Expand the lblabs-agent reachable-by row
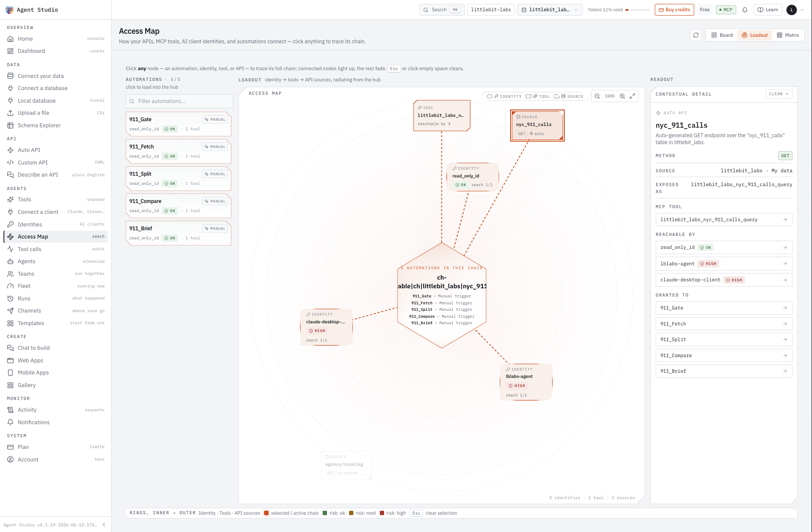812x532 pixels. (724, 264)
